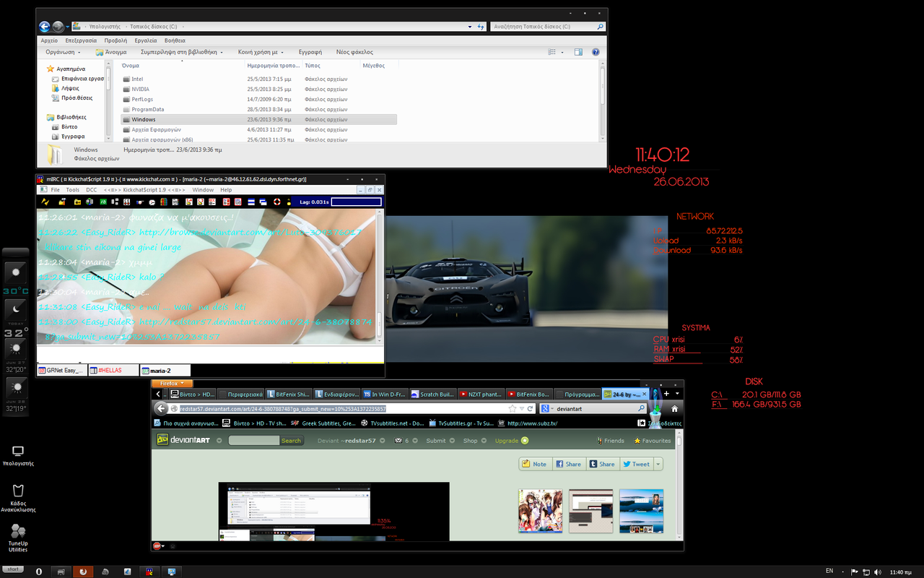The height and width of the screenshot is (578, 924).
Task: Click the Tweet button
Action: point(636,464)
